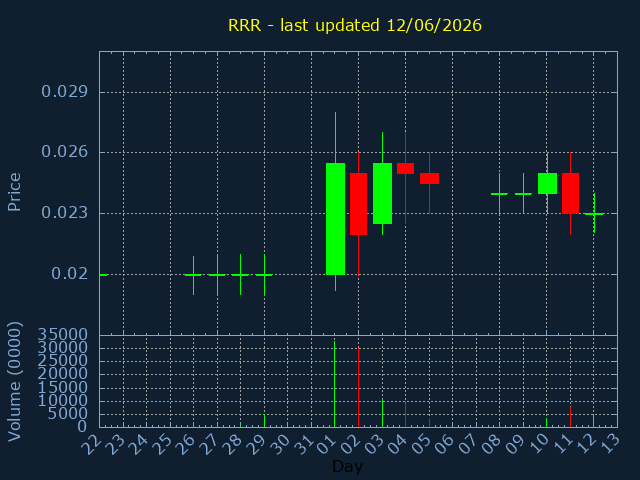The width and height of the screenshot is (640, 480).
Task: Click the red volume bar for day 04
Action: click(x=405, y=415)
